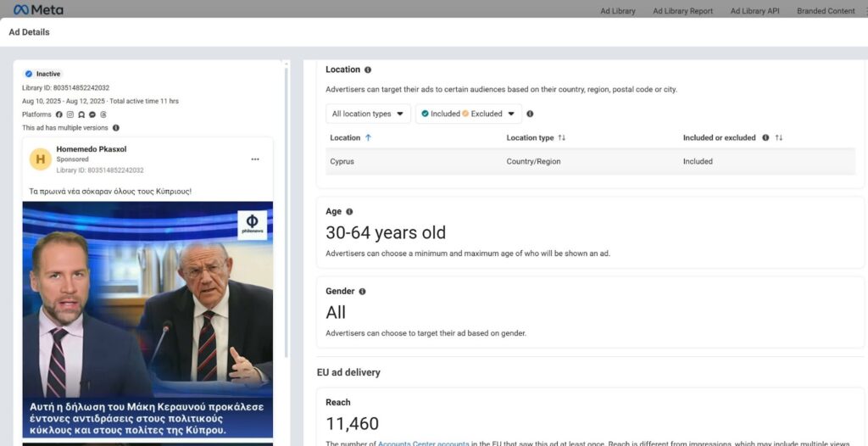
Task: Show Location info tooltip
Action: (368, 70)
